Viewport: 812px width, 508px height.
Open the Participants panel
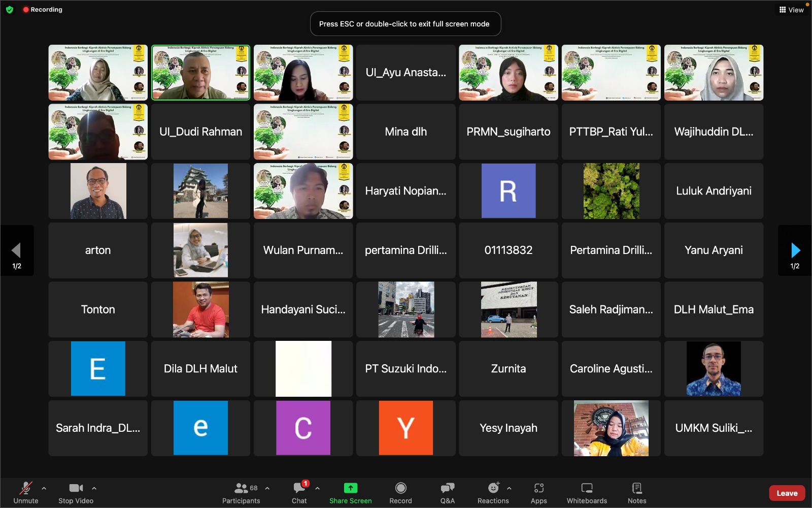click(241, 492)
